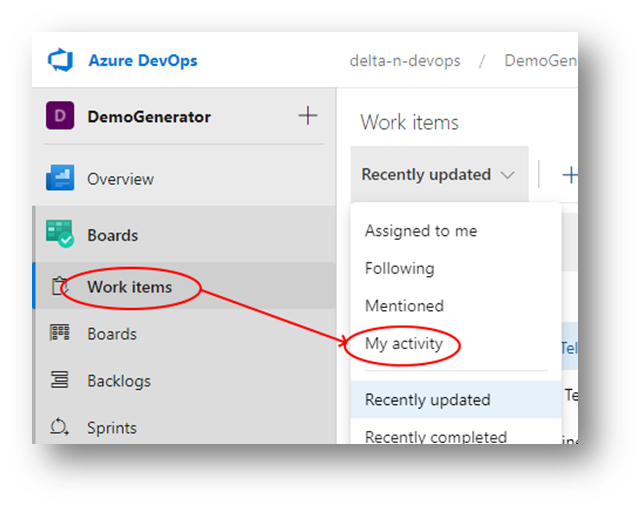Click the Overview hub icon

pyautogui.click(x=60, y=178)
